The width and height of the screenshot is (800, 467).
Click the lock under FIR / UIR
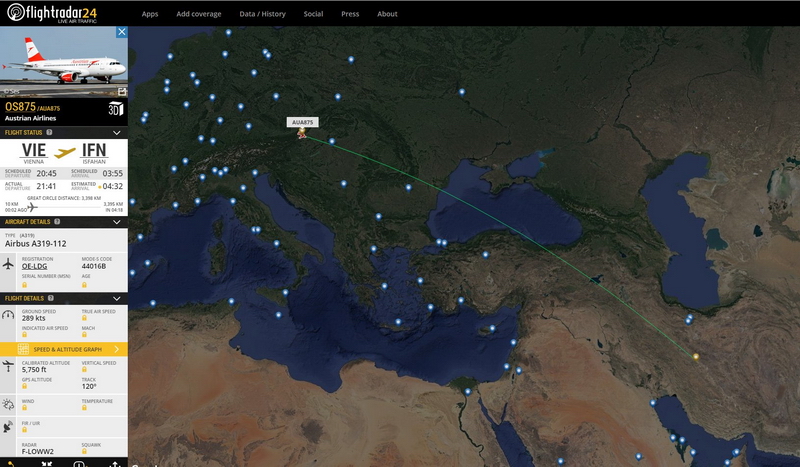point(24,430)
